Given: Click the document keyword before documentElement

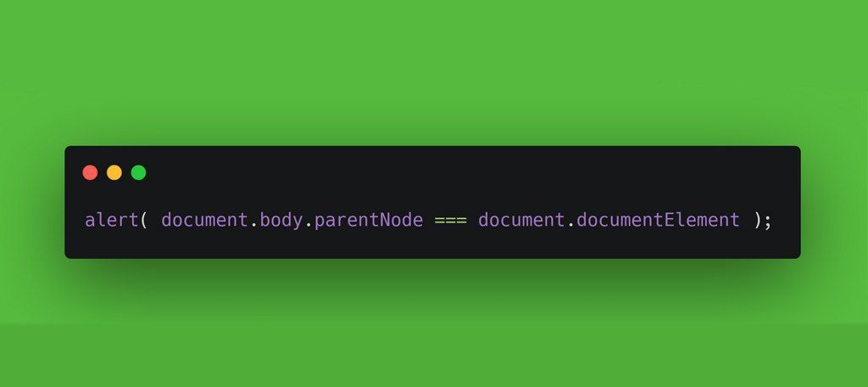Looking at the screenshot, I should coord(521,220).
